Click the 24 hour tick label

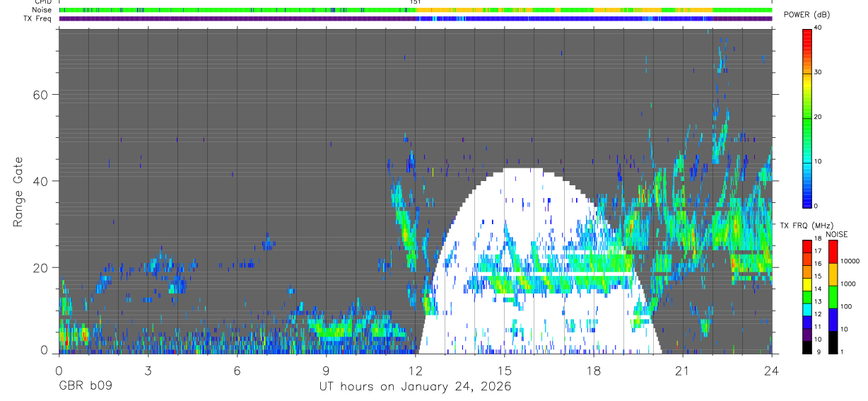point(771,371)
